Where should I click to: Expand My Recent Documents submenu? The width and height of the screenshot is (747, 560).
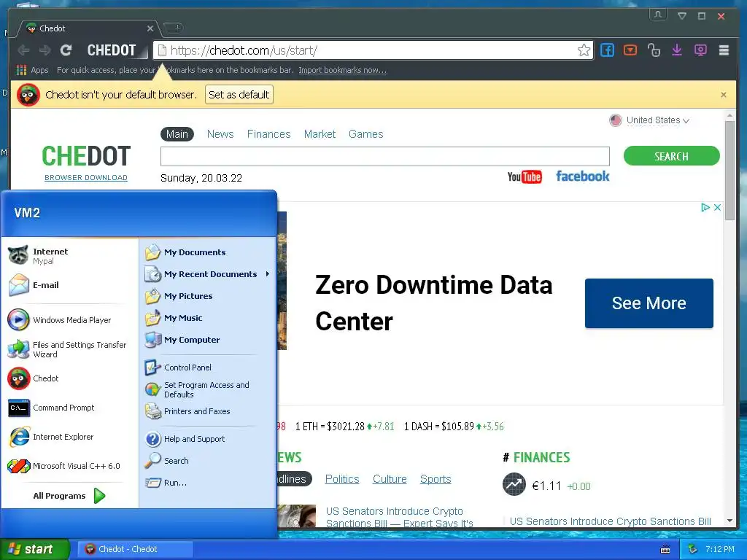[x=208, y=274]
